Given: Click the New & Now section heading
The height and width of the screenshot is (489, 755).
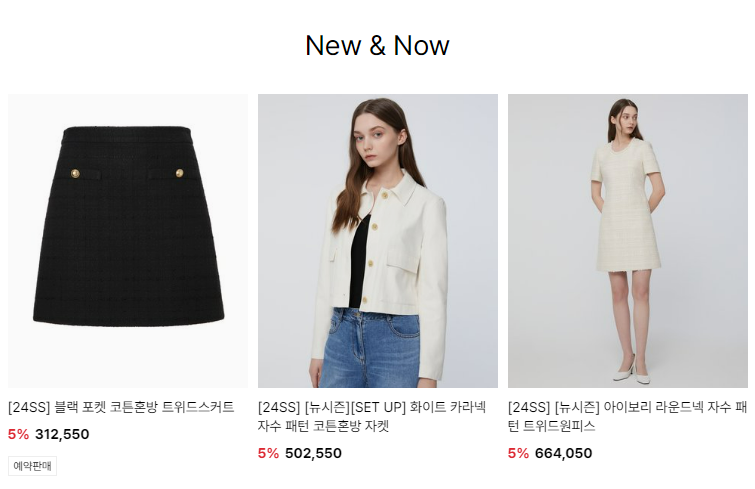Looking at the screenshot, I should click(x=378, y=46).
